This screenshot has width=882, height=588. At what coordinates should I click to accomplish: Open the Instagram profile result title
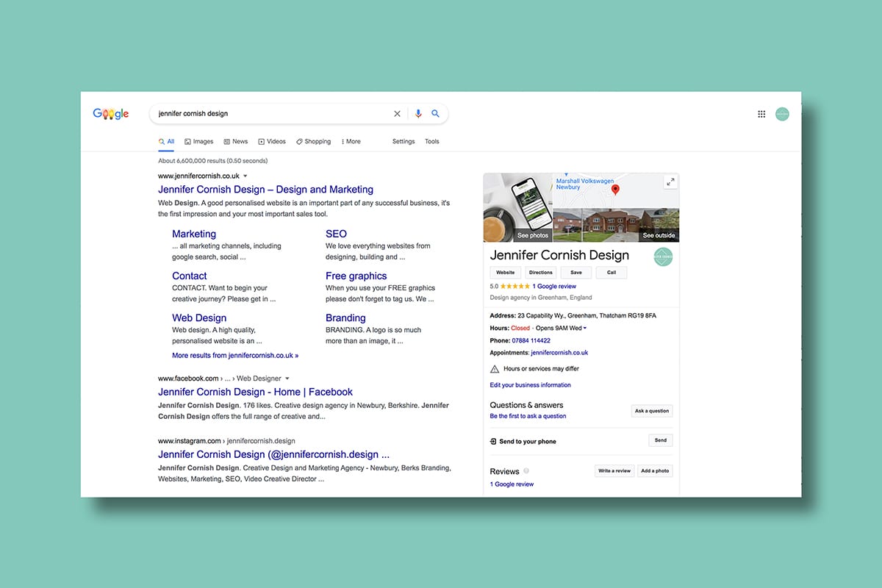coord(273,455)
